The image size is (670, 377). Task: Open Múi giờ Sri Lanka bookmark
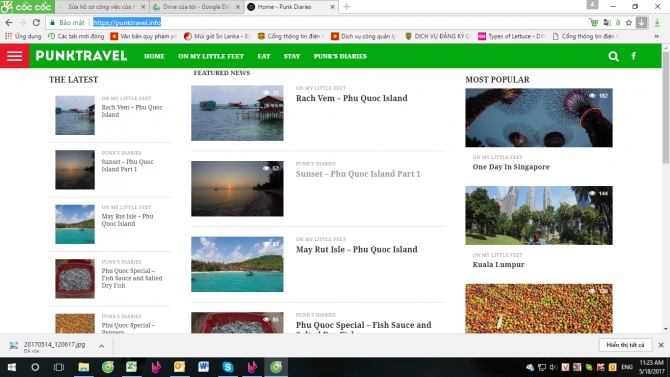pos(217,36)
